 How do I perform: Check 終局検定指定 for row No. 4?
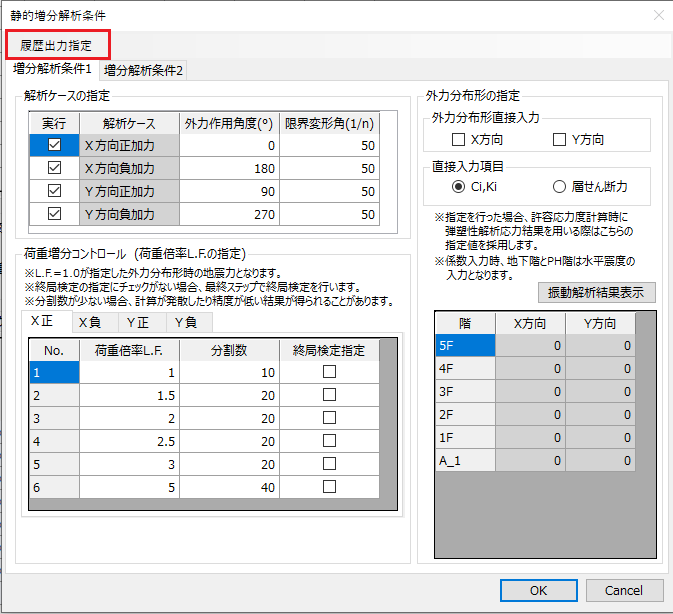[329, 441]
